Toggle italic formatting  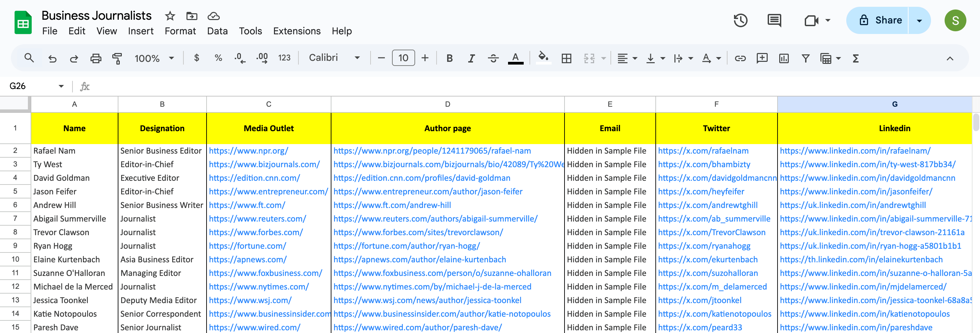click(471, 58)
